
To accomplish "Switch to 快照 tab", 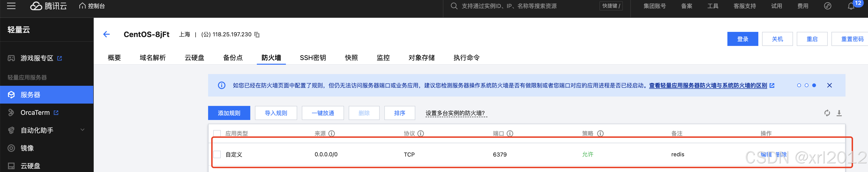I will coord(351,58).
